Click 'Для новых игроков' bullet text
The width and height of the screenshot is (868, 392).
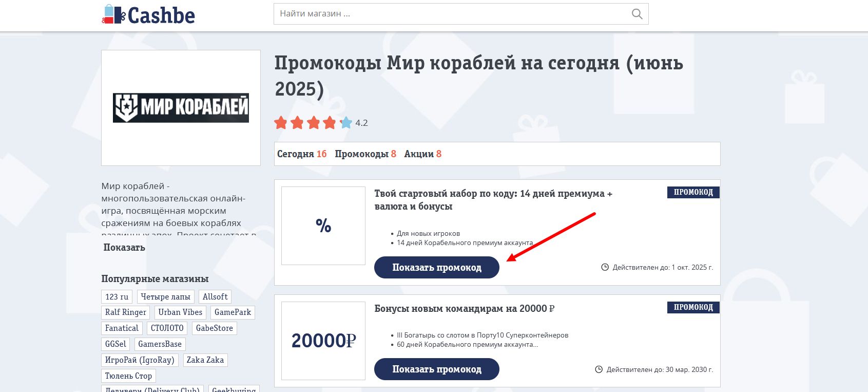pos(429,233)
